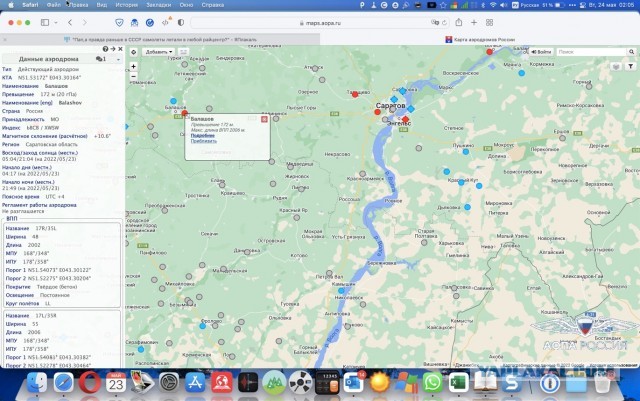Click the magnifier search button
The image size is (640, 401).
[631, 52]
